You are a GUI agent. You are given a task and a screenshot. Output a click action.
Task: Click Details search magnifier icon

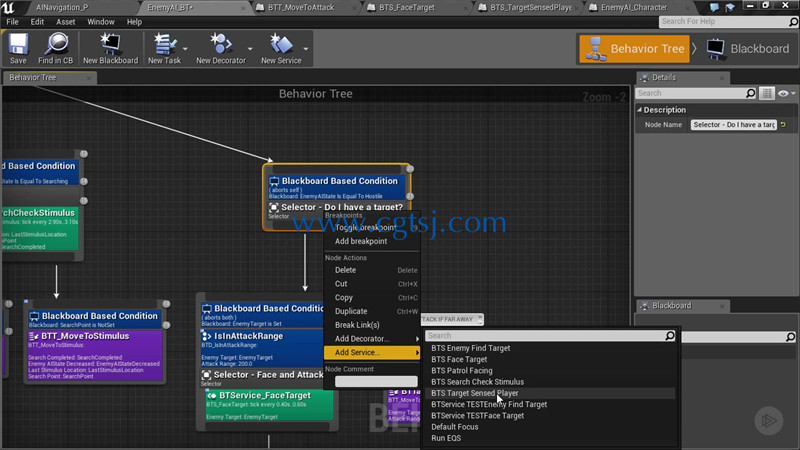(x=751, y=93)
